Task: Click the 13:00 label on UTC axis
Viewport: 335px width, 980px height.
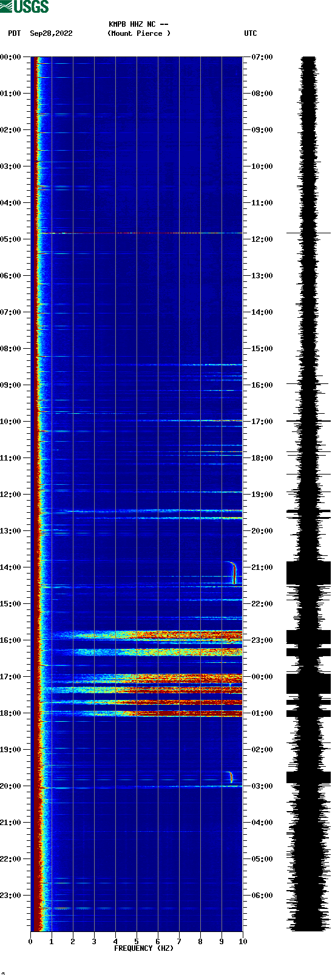Action: [x=262, y=276]
